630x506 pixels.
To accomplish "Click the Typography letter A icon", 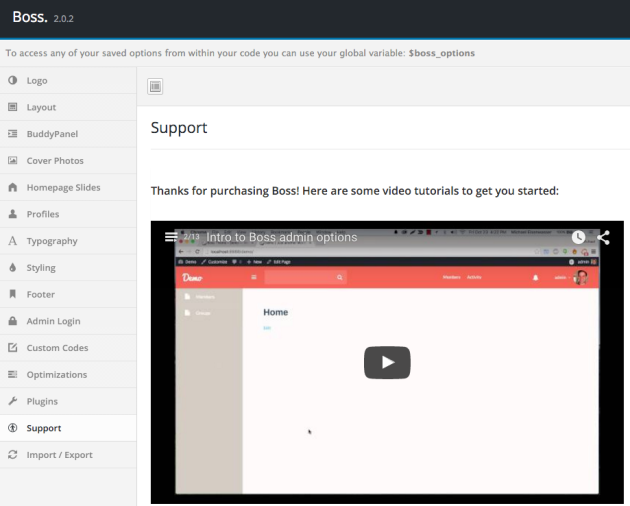I will coord(13,241).
